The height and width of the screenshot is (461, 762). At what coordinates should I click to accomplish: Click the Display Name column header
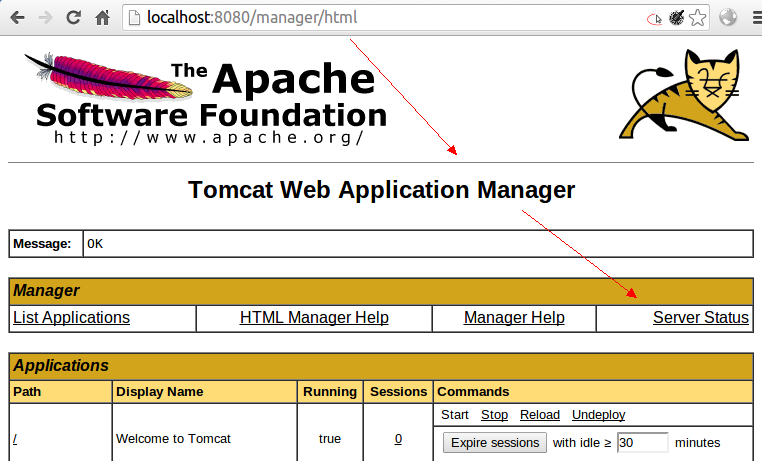coord(205,392)
